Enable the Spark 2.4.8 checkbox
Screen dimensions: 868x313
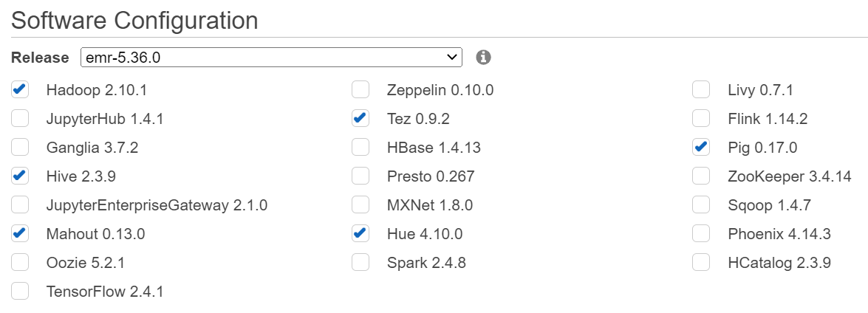coord(360,262)
